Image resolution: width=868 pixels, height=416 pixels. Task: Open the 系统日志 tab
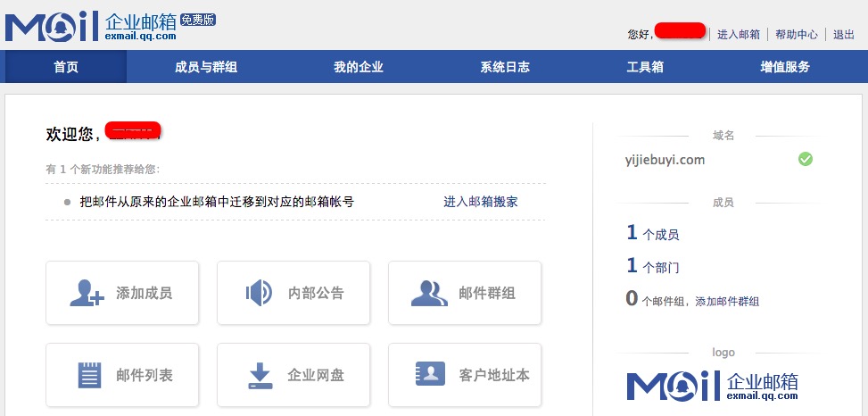504,67
